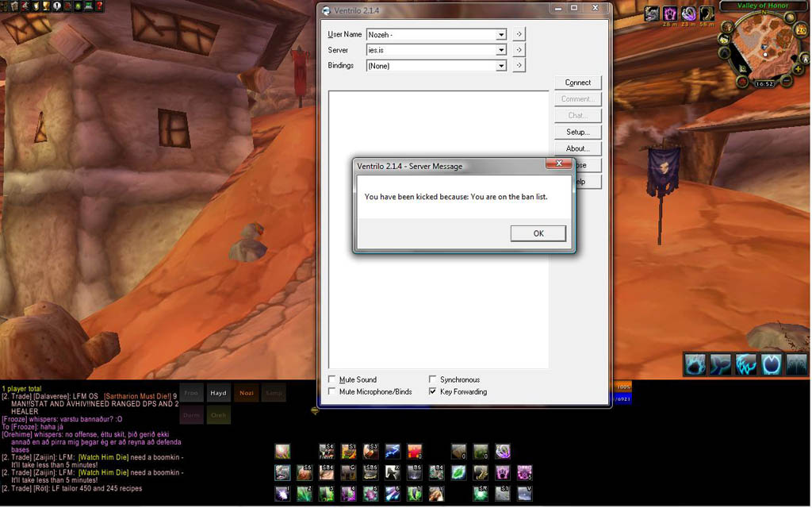This screenshot has width=812, height=508.
Task: Close the Server Message dialog with X
Action: click(559, 164)
